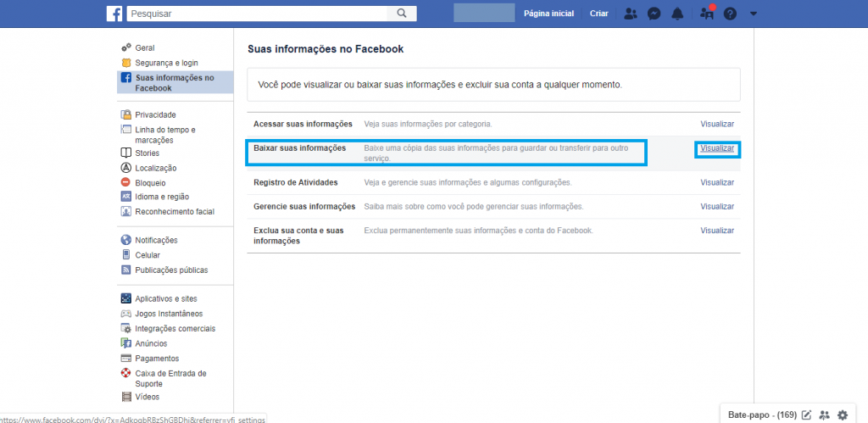The image size is (868, 423).
Task: Click the Exclua sua conta e suas informações title
Action: tap(299, 236)
